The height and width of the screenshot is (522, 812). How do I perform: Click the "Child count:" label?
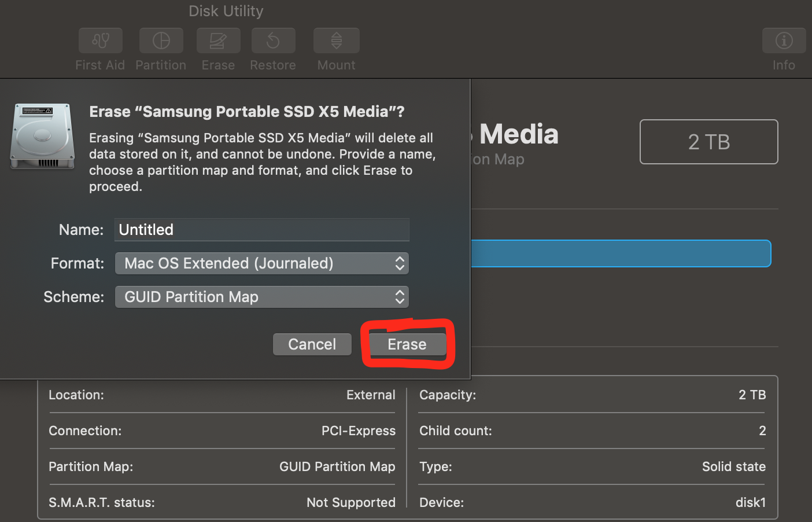456,431
